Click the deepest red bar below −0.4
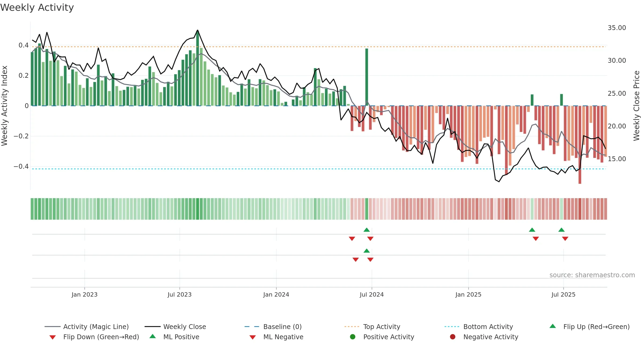The width and height of the screenshot is (644, 362). (580, 145)
